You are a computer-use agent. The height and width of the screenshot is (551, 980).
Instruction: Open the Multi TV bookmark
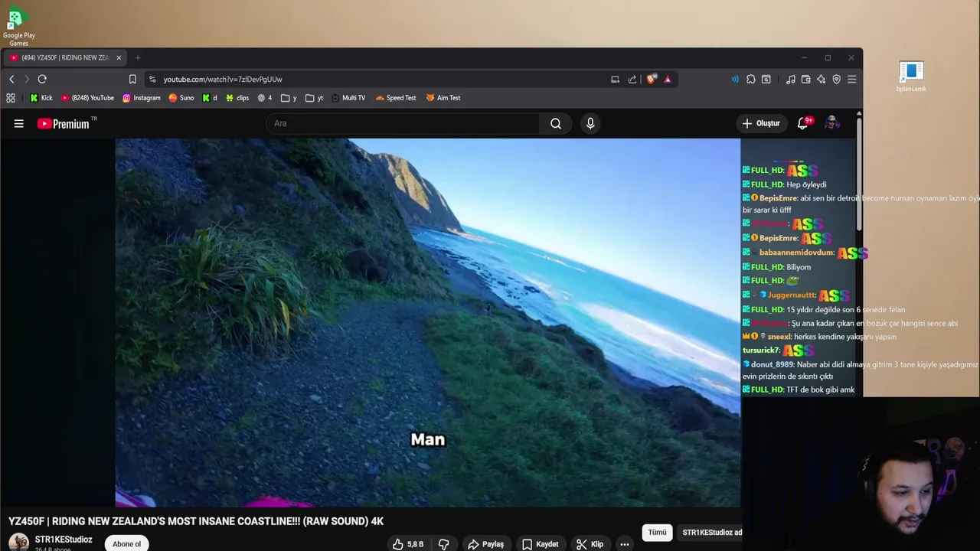(x=348, y=98)
